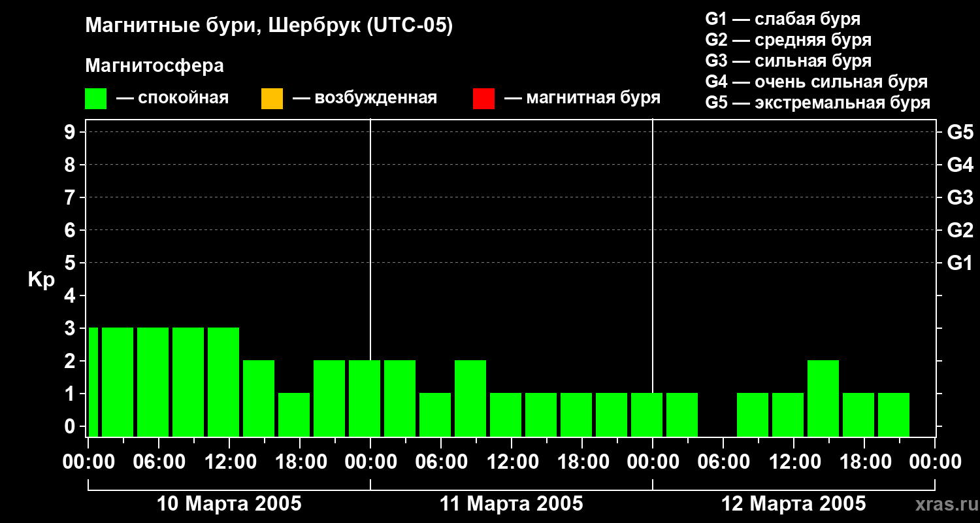The width and height of the screenshot is (980, 523).
Task: Click the only Kp 2 bar on 12 Марта
Action: pos(823,398)
